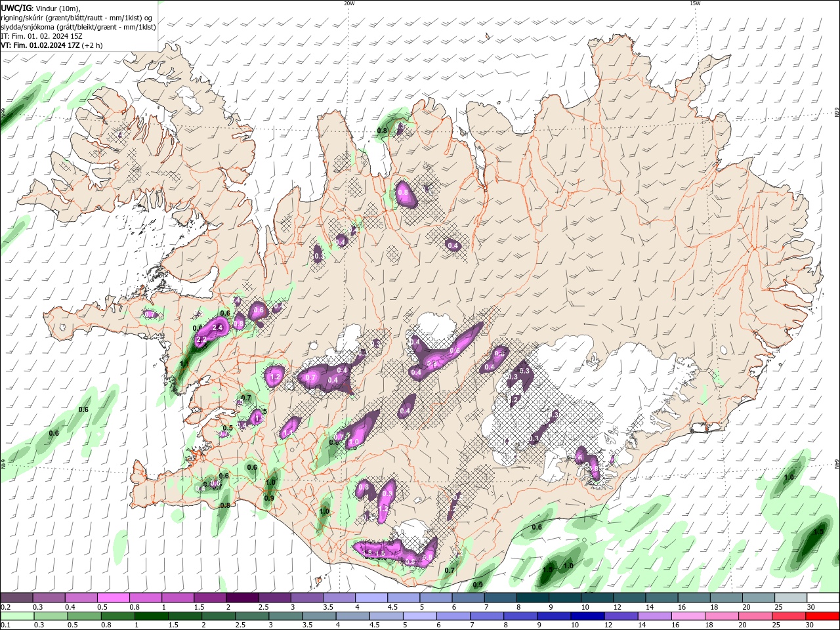The image size is (840, 630).
Task: Pick the medium green 0.5 rain-scale swatch
Action: [x=83, y=616]
